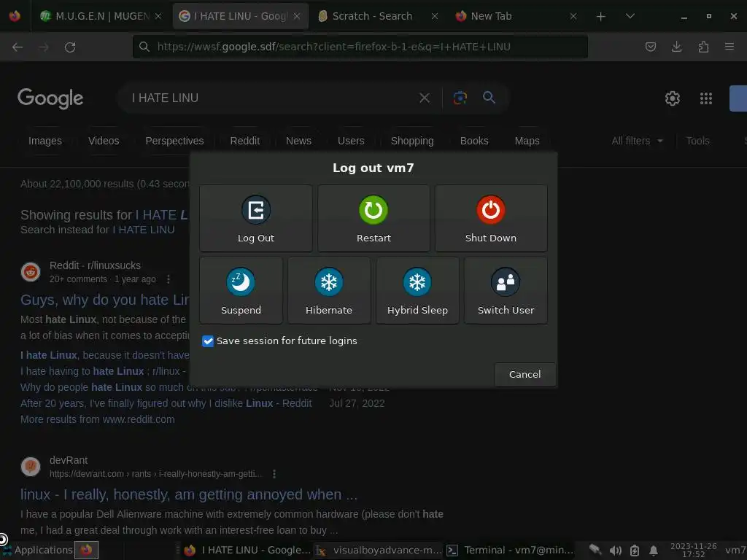Suspend the session
The width and height of the screenshot is (747, 560).
241,290
